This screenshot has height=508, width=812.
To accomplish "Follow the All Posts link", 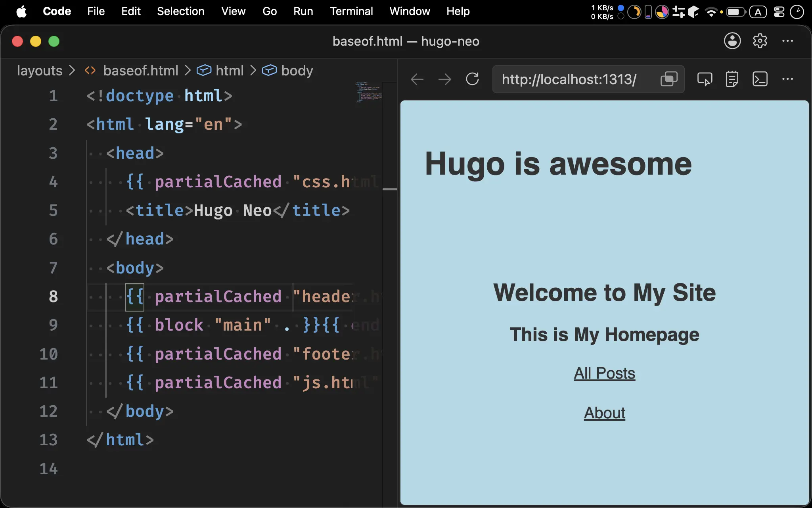I will (604, 373).
